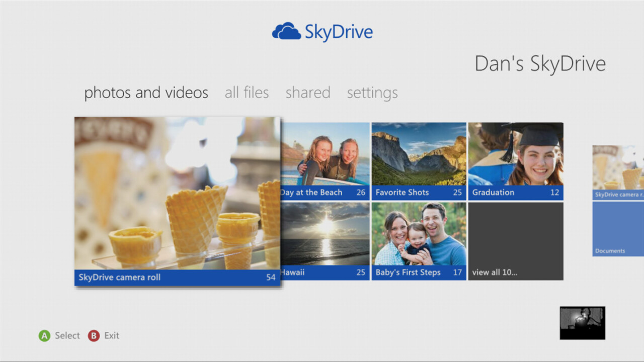Click the Kinect sensor preview window
Image resolution: width=644 pixels, height=362 pixels.
(x=582, y=323)
